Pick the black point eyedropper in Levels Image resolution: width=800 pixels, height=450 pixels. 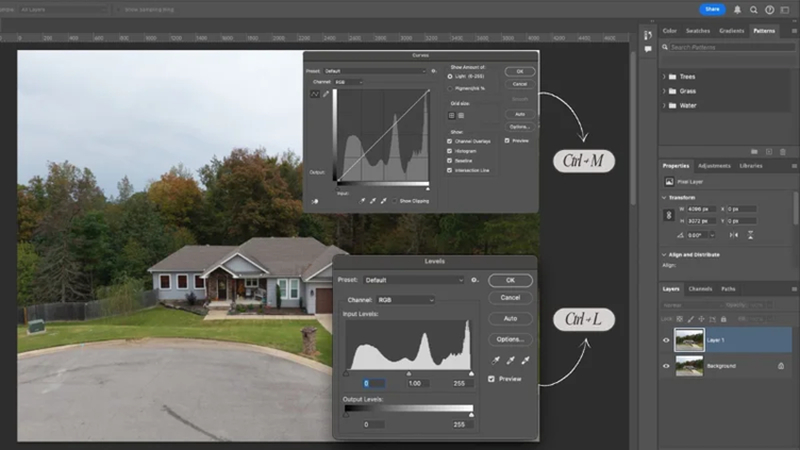495,360
